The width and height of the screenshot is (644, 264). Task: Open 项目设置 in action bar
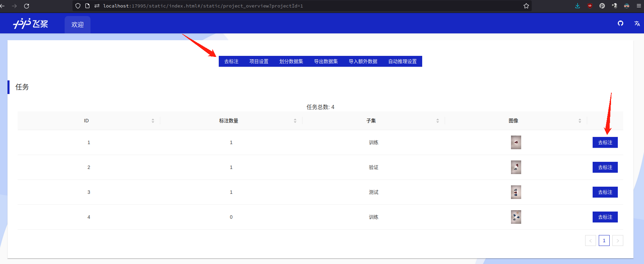[259, 61]
